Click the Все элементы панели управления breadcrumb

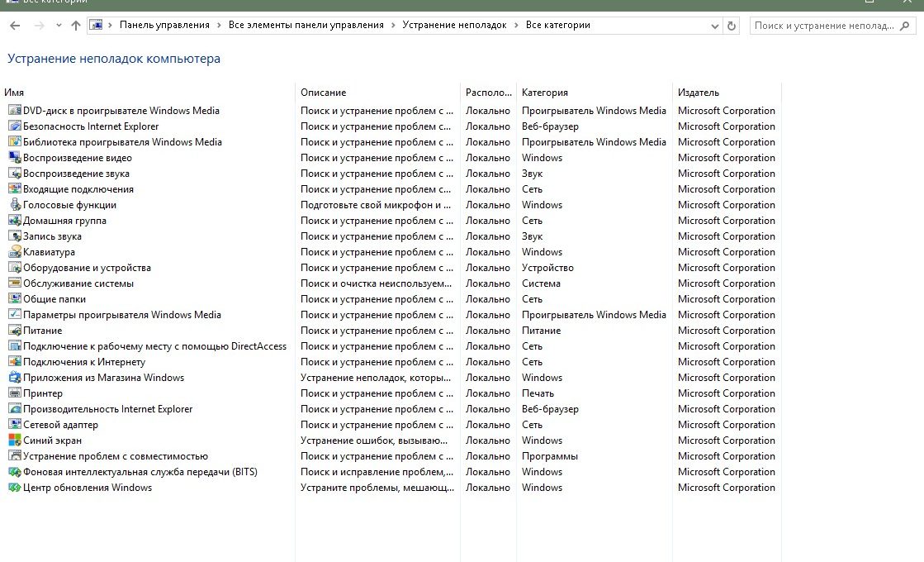pos(306,25)
